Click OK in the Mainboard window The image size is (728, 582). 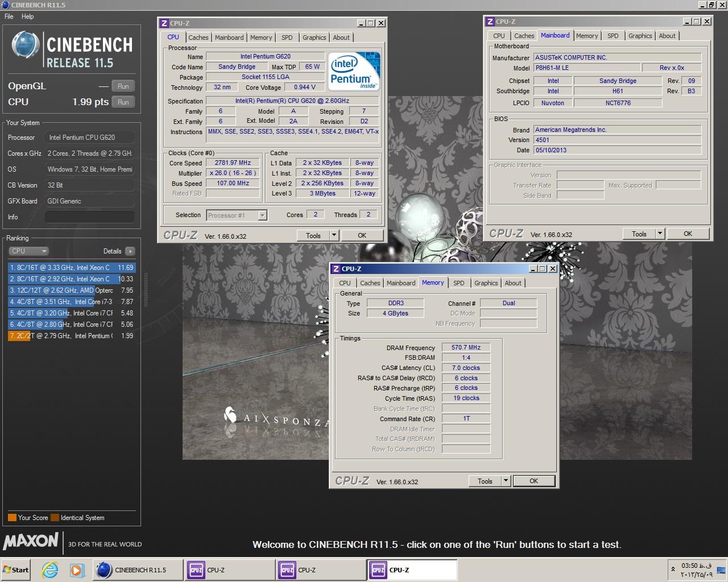pyautogui.click(x=688, y=234)
